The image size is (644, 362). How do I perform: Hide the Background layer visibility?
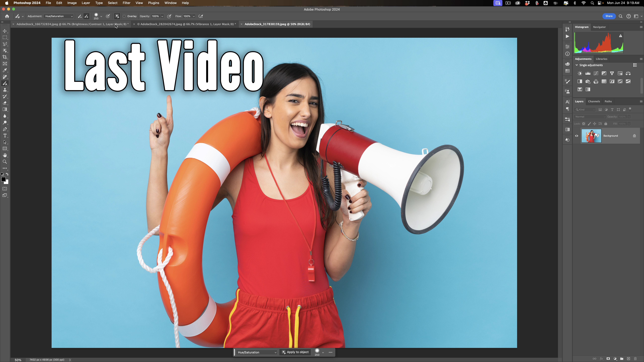pos(576,136)
